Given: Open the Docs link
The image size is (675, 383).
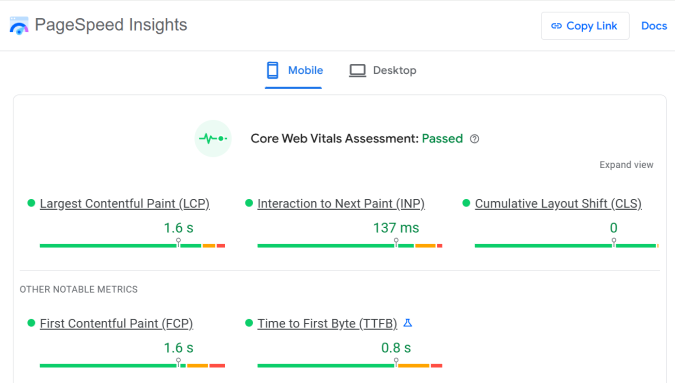Looking at the screenshot, I should tap(654, 26).
